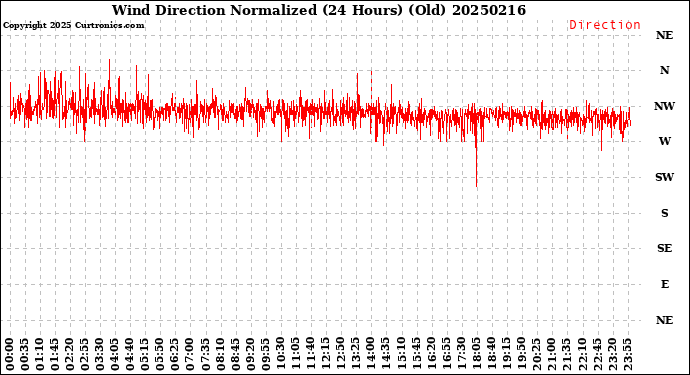
Task: Click the '21:00' time label
Action: (x=551, y=355)
